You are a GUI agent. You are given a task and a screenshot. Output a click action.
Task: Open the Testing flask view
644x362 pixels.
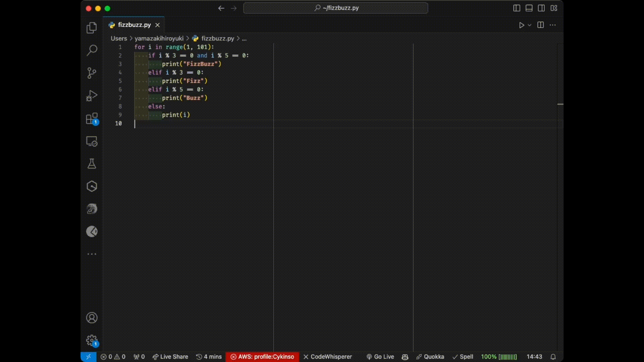coord(92,164)
